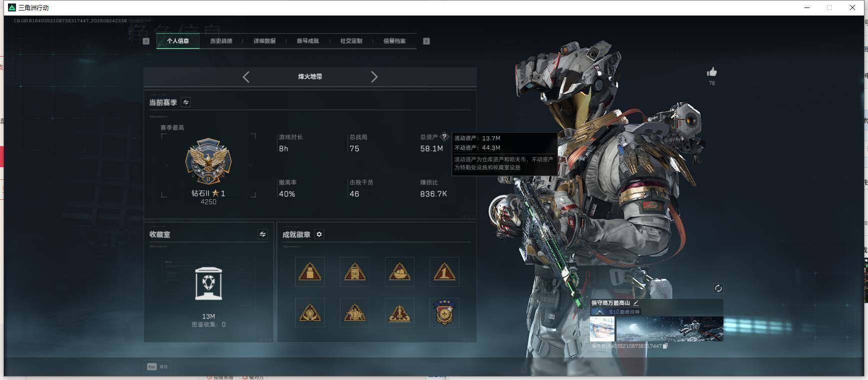
Task: Copy the player ID number
Action: [665, 346]
